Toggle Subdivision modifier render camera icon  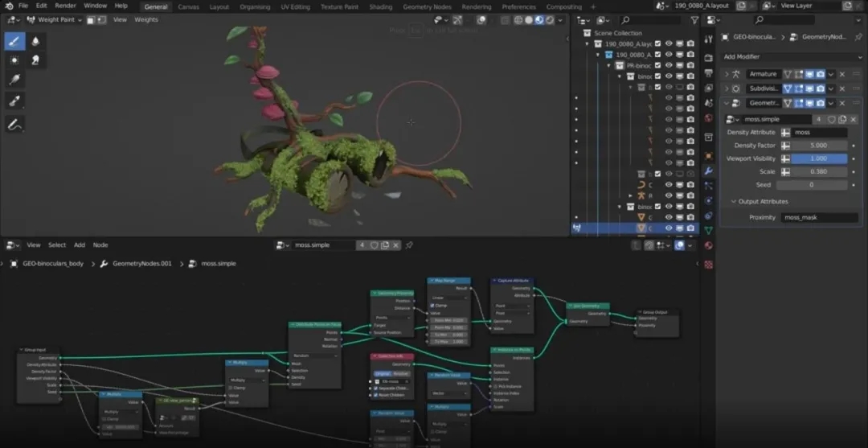820,88
